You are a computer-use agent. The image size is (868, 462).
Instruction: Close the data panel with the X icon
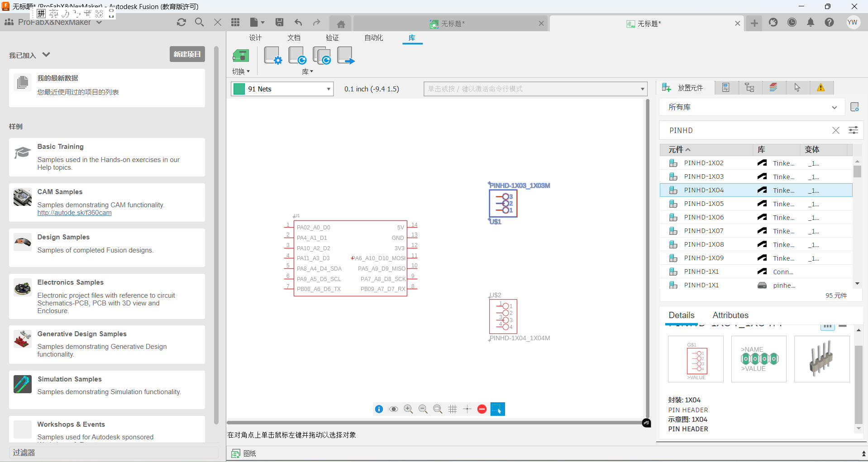[218, 22]
